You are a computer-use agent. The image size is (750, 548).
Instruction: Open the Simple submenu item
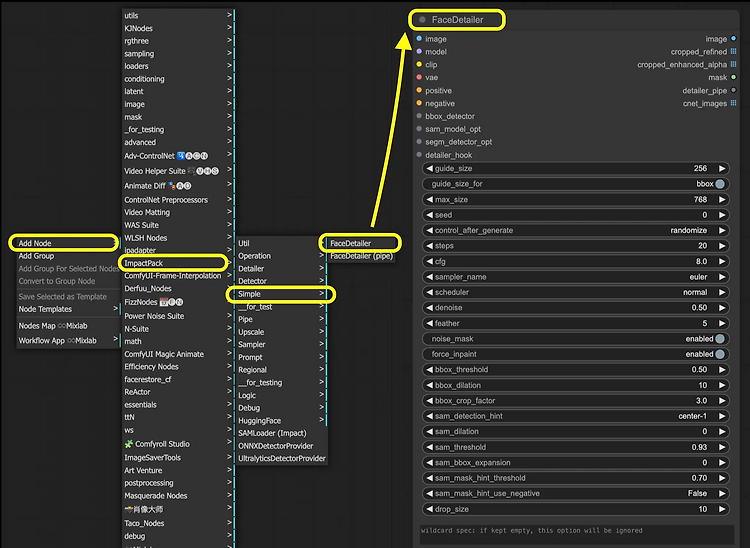click(x=281, y=294)
